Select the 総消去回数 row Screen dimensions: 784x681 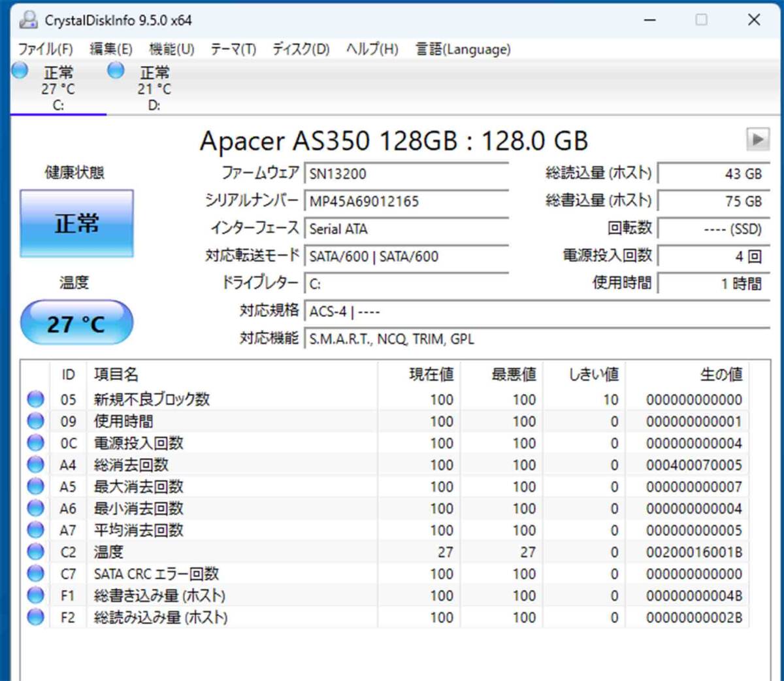tap(385, 465)
